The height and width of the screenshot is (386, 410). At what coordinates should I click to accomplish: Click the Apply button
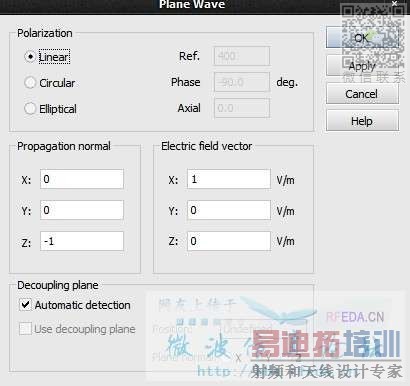[362, 66]
